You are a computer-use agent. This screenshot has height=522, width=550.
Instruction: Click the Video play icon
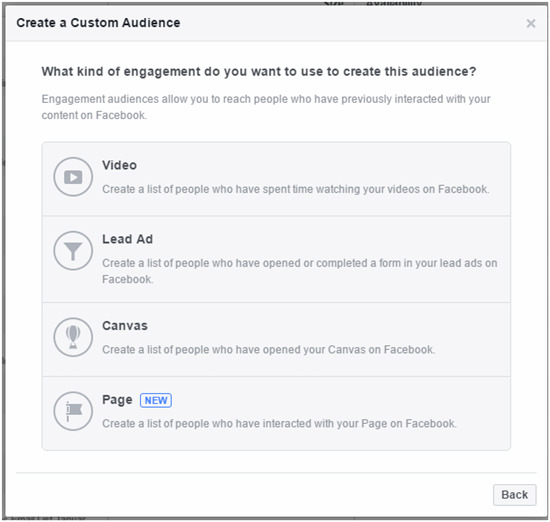click(x=73, y=176)
